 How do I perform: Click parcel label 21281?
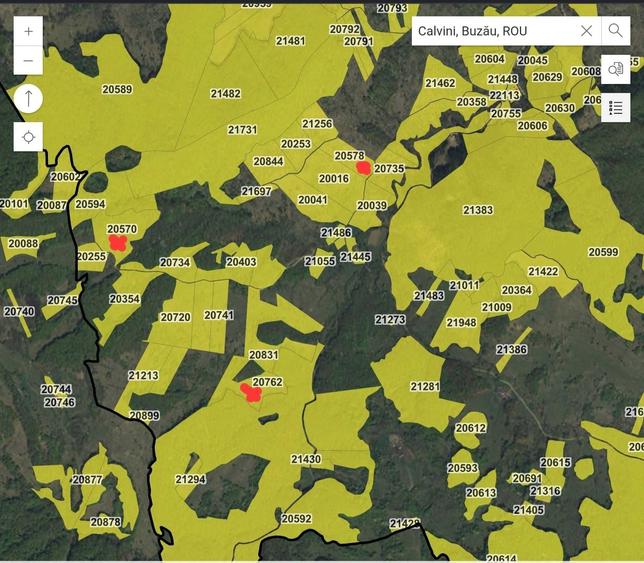tap(425, 386)
